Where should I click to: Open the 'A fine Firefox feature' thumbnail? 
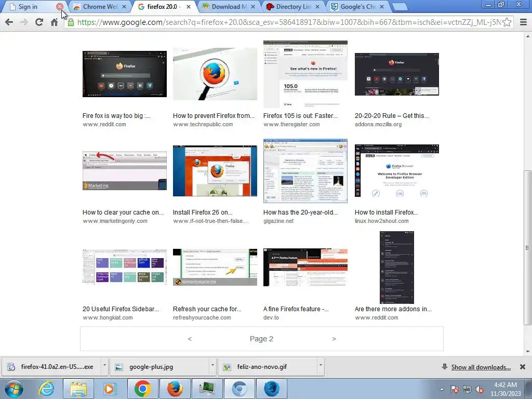(305, 268)
